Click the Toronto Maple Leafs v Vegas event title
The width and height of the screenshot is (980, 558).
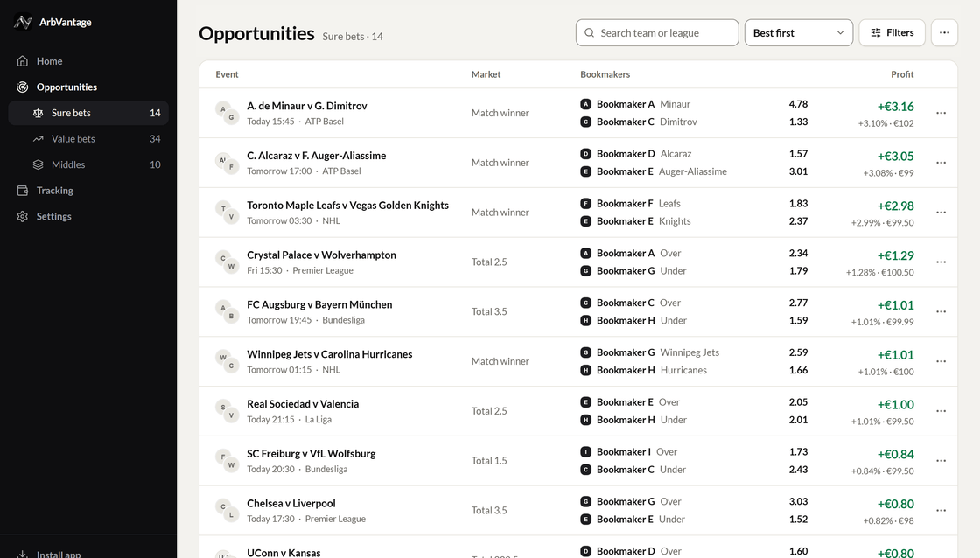347,205
